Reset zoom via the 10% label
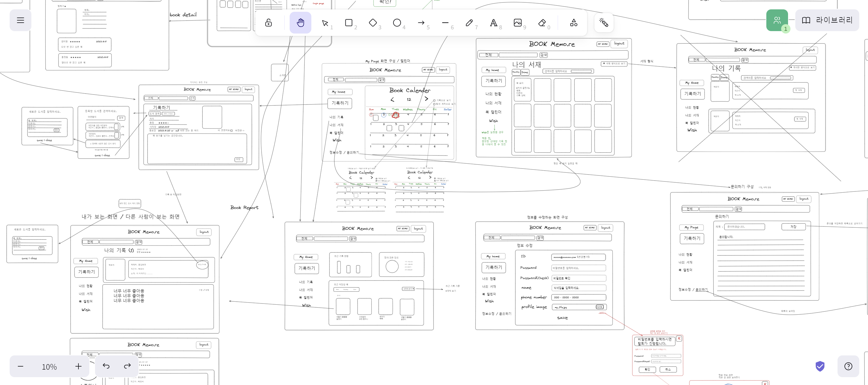868x385 pixels. [49, 367]
